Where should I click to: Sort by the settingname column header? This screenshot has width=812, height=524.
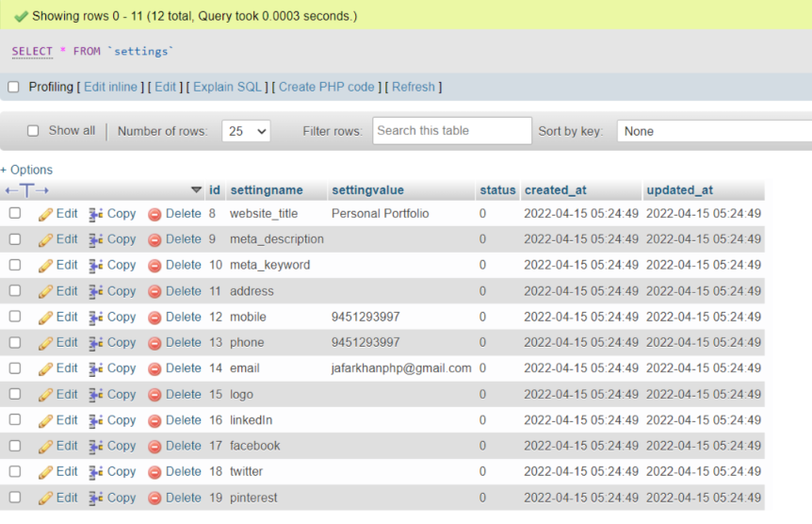(x=267, y=190)
